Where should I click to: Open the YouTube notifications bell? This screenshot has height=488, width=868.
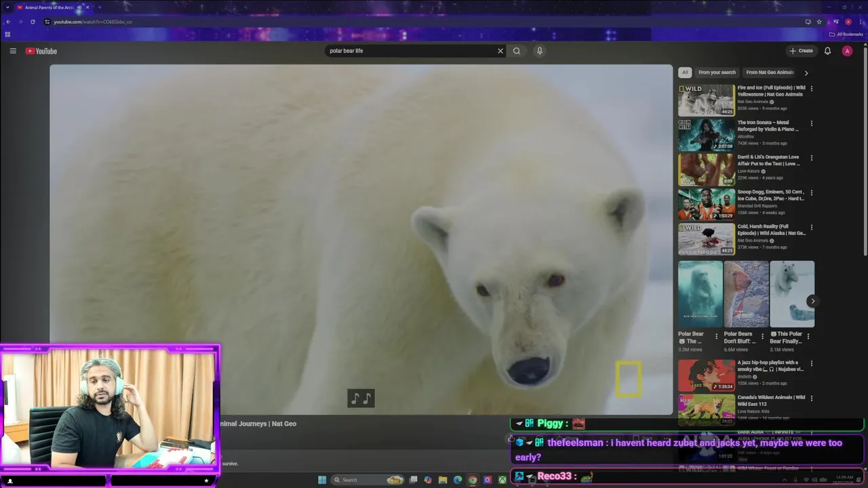pyautogui.click(x=827, y=51)
